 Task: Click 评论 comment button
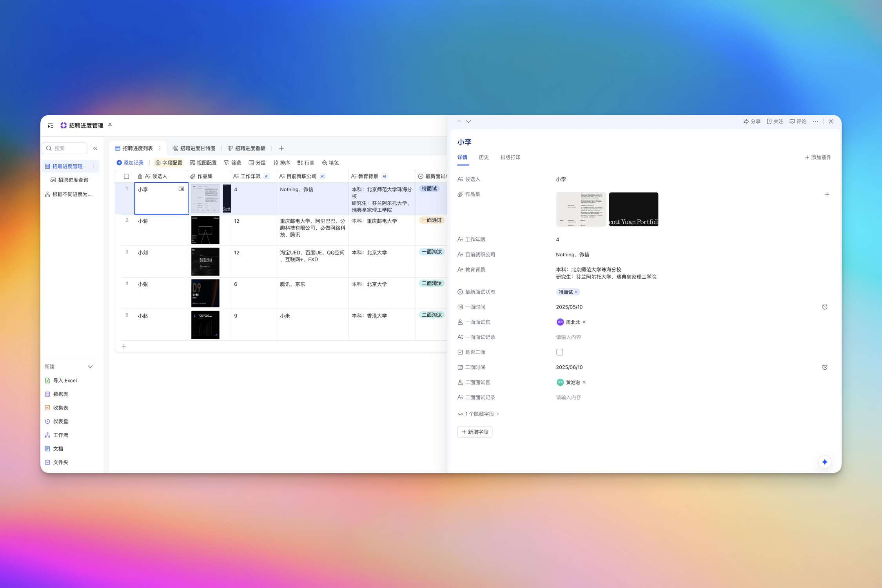coord(798,122)
